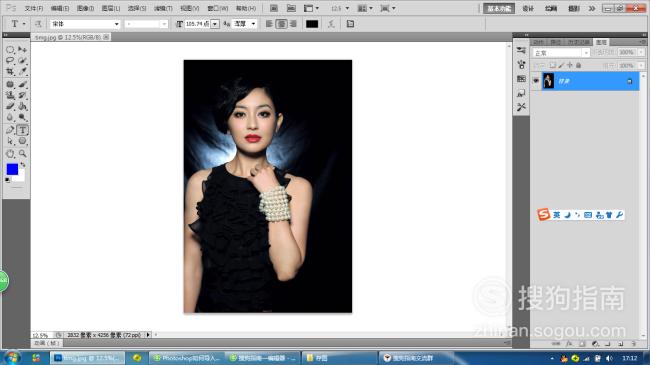Select the Paint Bucket tool
The image size is (650, 365).
point(22,106)
